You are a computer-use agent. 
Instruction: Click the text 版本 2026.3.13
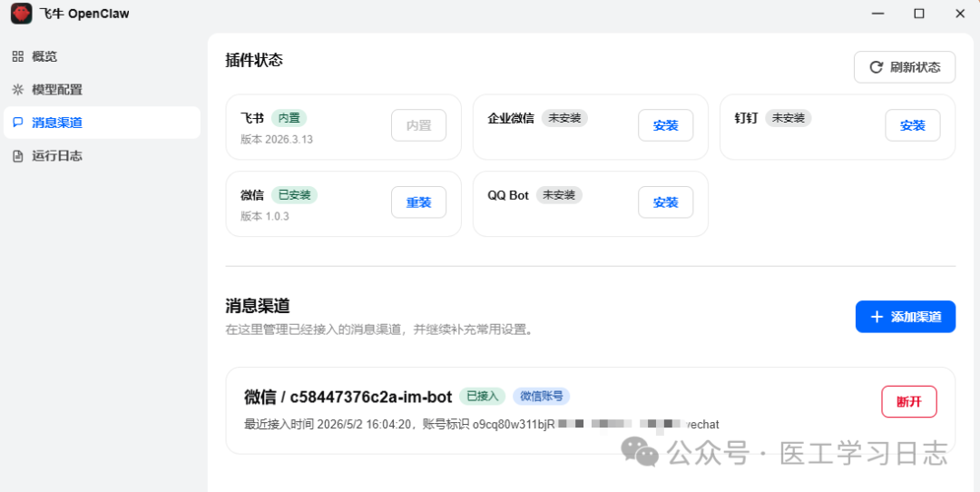click(x=276, y=139)
